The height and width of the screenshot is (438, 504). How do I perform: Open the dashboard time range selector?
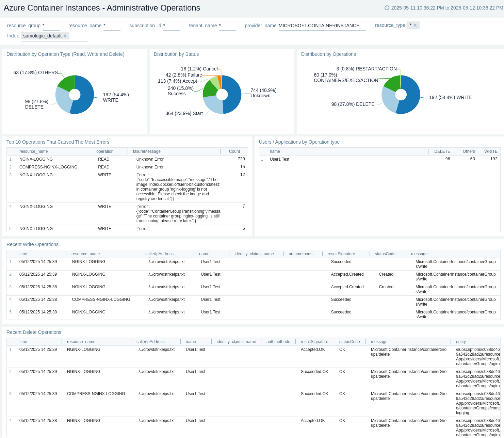click(444, 8)
